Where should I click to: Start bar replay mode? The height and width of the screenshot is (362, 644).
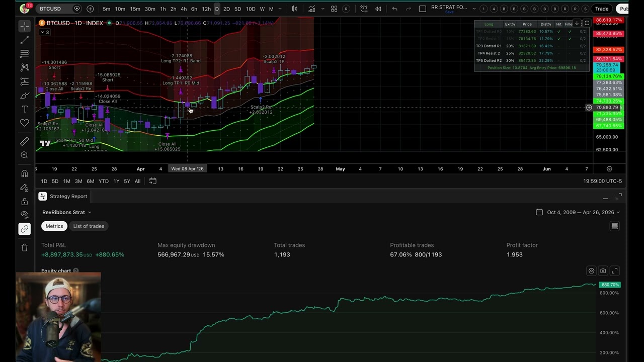(378, 9)
